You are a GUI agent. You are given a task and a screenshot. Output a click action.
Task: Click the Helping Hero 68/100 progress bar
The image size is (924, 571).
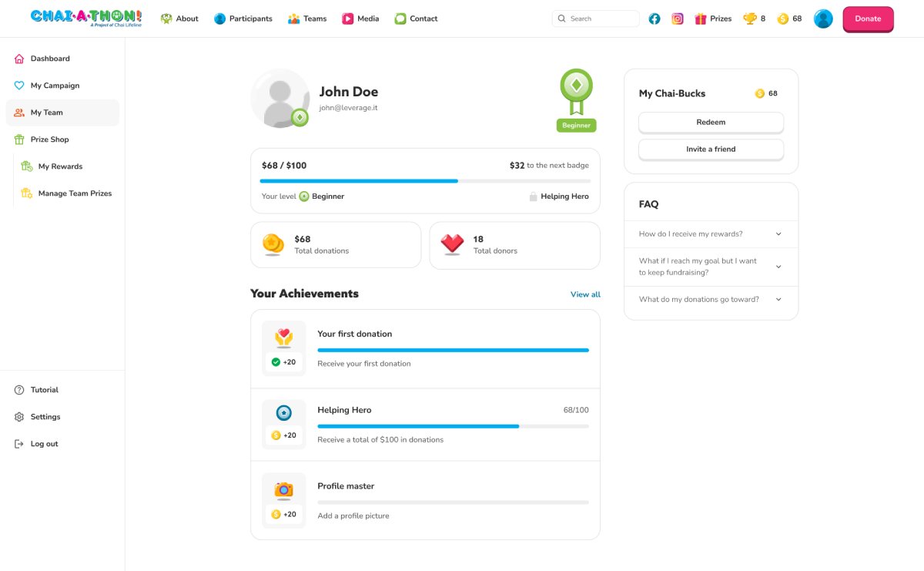pos(453,426)
